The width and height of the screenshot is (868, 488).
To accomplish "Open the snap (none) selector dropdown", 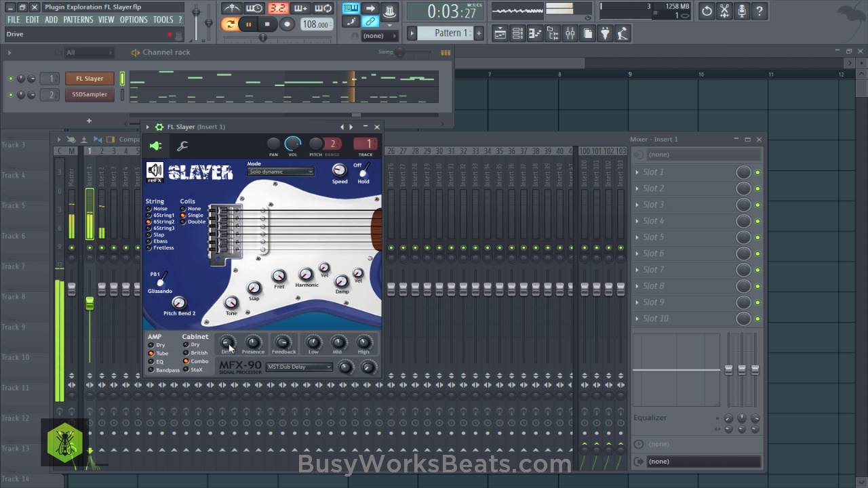I will coord(380,35).
